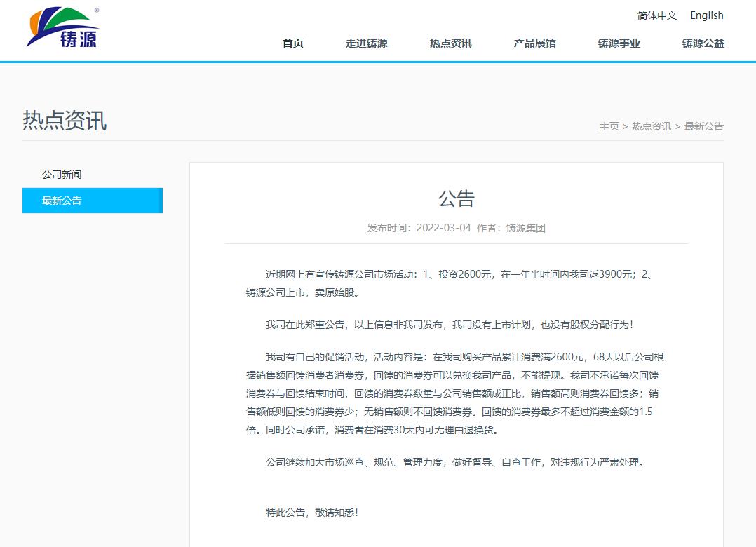Switch language to 简体中文
This screenshot has width=756, height=547.
coord(656,15)
